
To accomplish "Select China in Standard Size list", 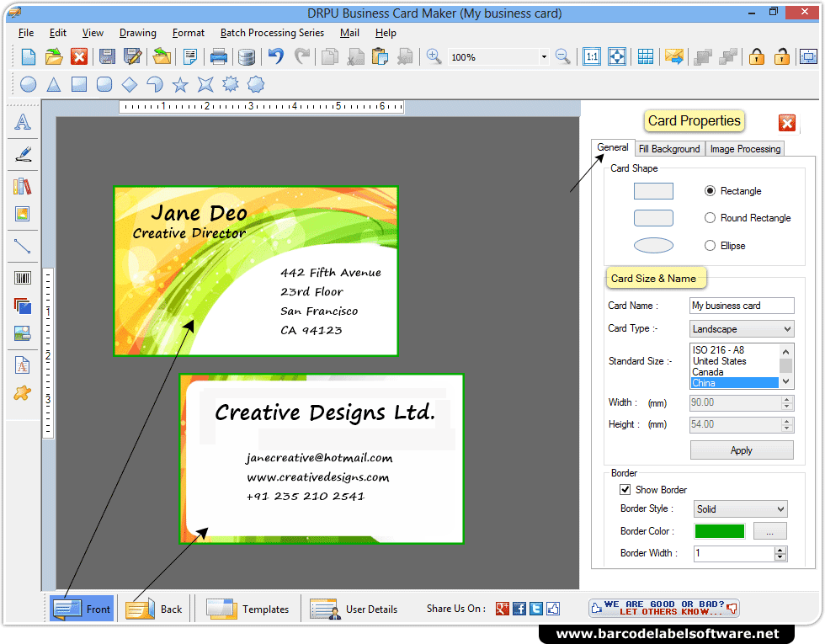I will [734, 383].
